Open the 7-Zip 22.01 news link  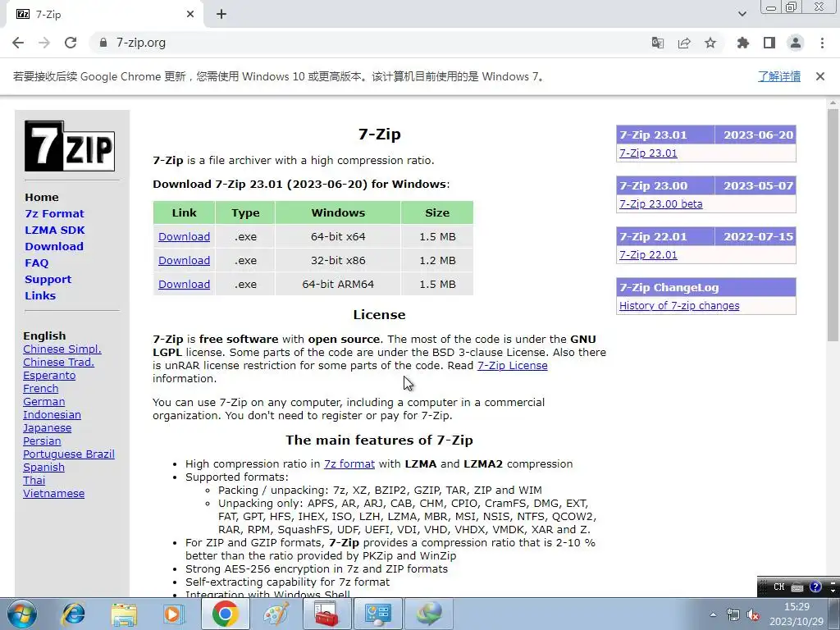pyautogui.click(x=648, y=255)
